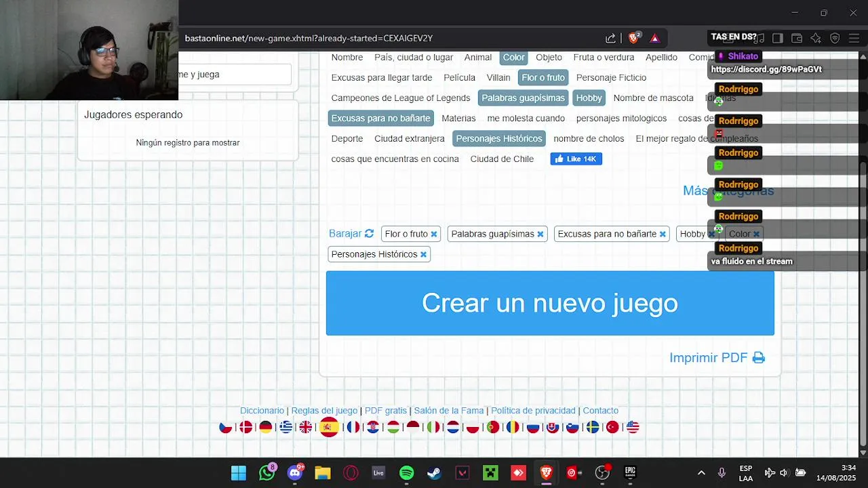
Task: Switch language to Swedish flag
Action: 593,427
